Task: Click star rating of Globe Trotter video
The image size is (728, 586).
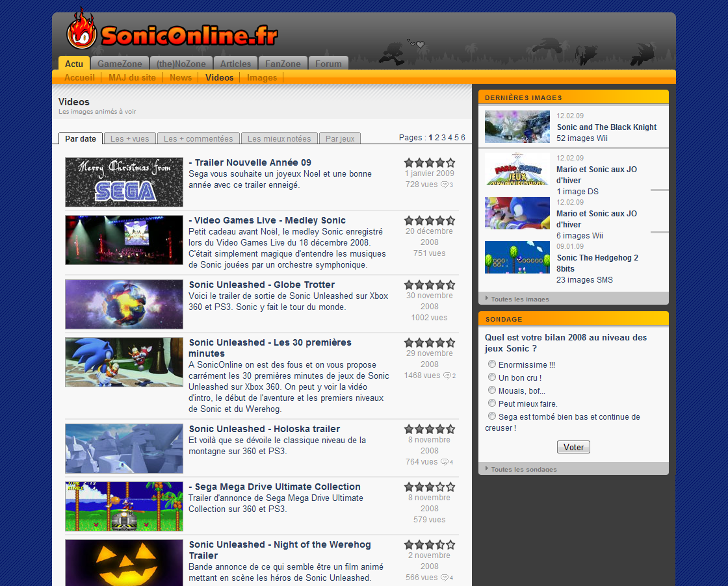Action: (430, 285)
